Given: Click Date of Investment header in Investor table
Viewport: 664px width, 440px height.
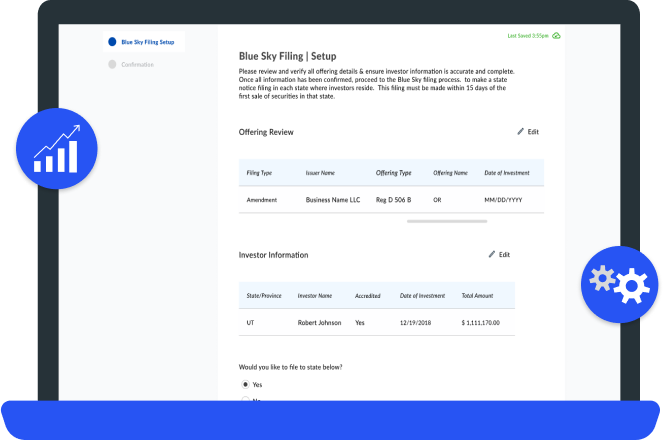Looking at the screenshot, I should point(422,296).
